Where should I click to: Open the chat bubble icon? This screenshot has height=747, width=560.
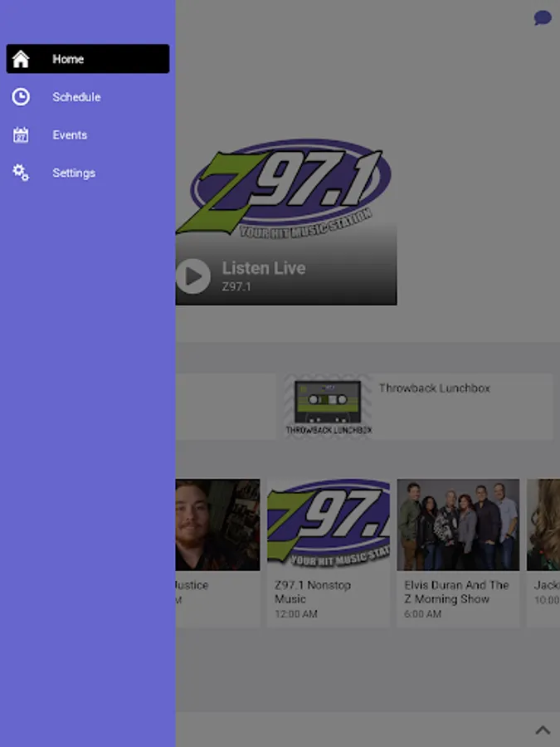pyautogui.click(x=543, y=18)
